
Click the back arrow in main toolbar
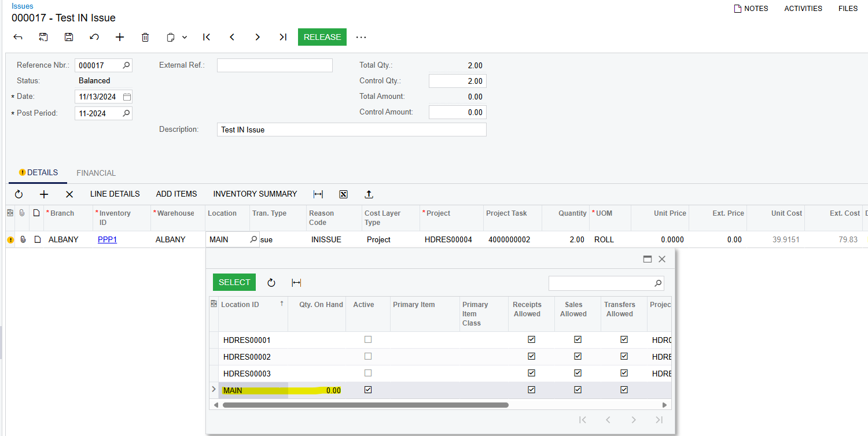[18, 37]
